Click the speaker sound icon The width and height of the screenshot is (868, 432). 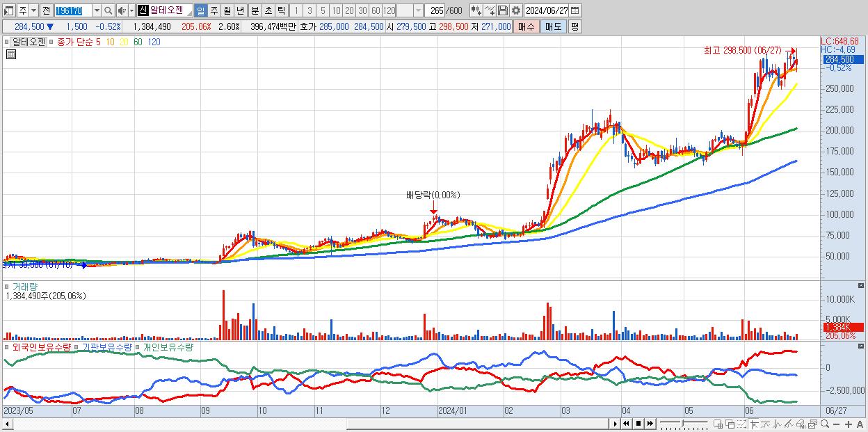coord(121,10)
